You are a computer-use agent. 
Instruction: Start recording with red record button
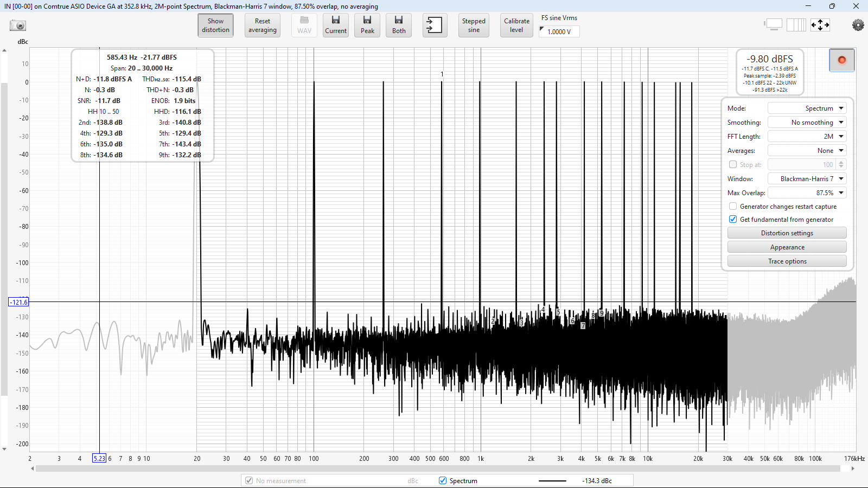click(x=842, y=60)
